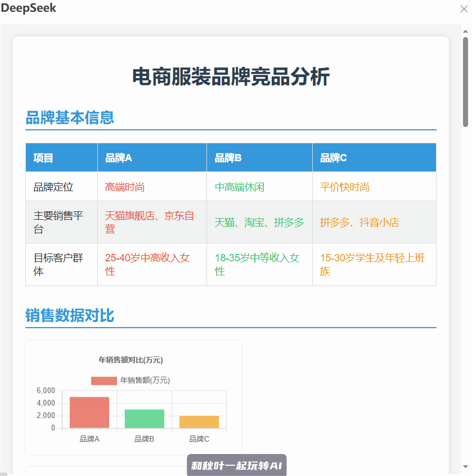The height and width of the screenshot is (476, 472).
Task: Click the red 品牌A bar in chart
Action: point(89,412)
